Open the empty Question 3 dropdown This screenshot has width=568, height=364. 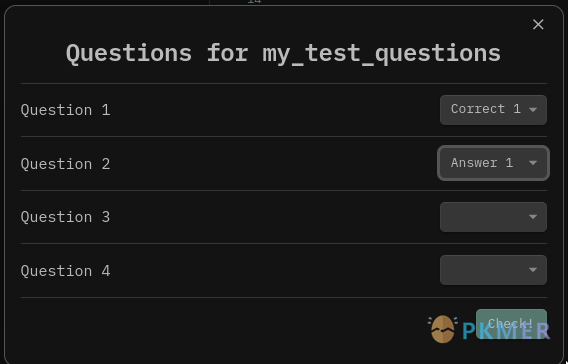tap(493, 217)
